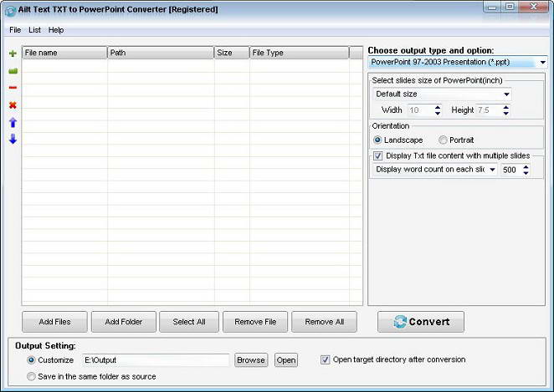This screenshot has height=392, width=554.
Task: Click the Remove All button
Action: point(325,322)
